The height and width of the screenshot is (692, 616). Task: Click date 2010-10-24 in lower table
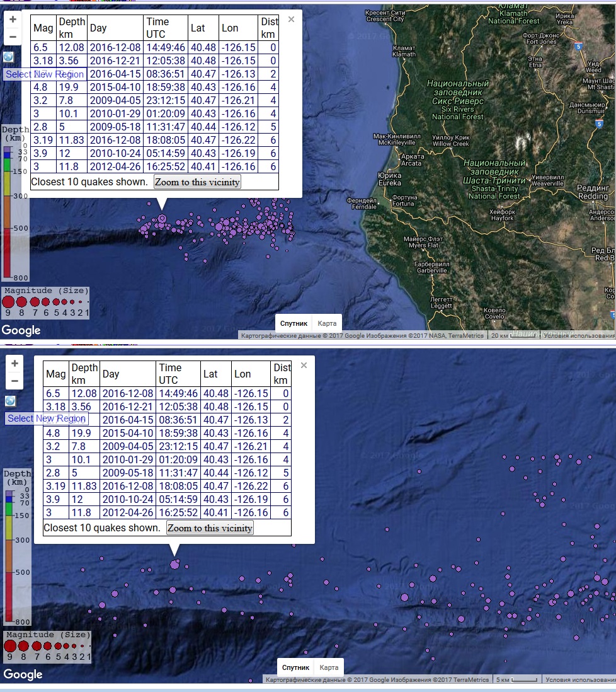point(128,500)
